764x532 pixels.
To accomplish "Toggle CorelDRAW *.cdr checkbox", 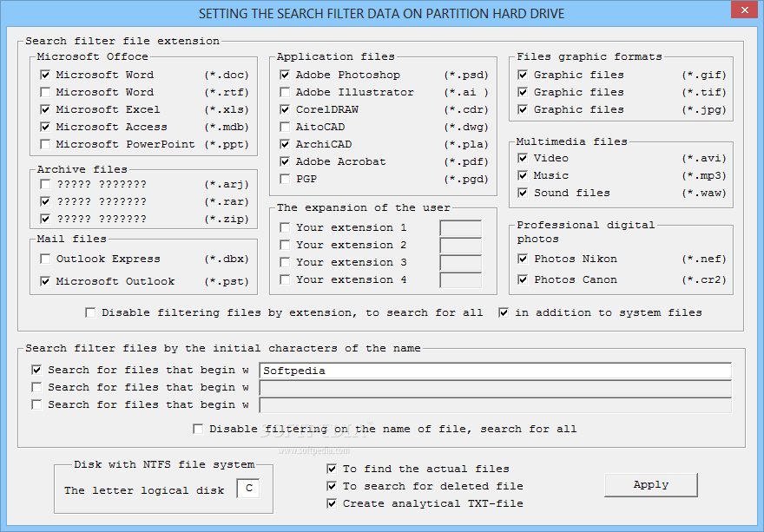I will (x=285, y=109).
